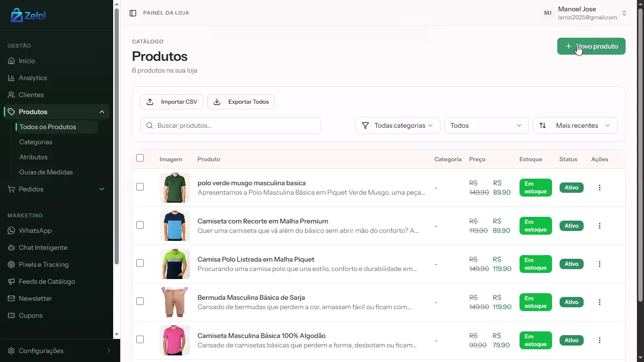Image resolution: width=644 pixels, height=362 pixels.
Task: Open actions menu for Camiseta com Recorte
Action: tap(600, 226)
